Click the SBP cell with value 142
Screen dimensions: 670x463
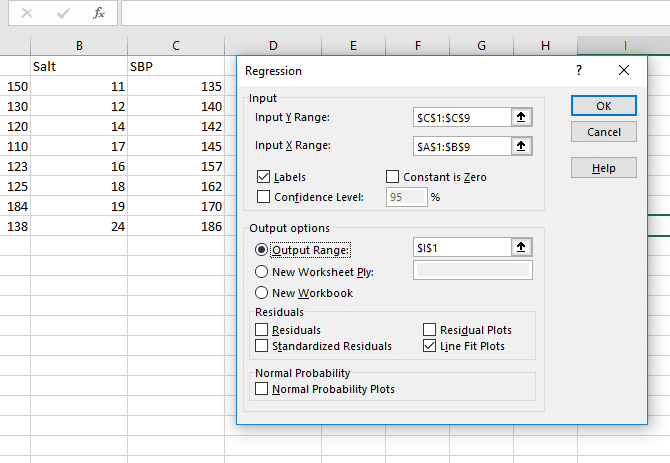[176, 126]
